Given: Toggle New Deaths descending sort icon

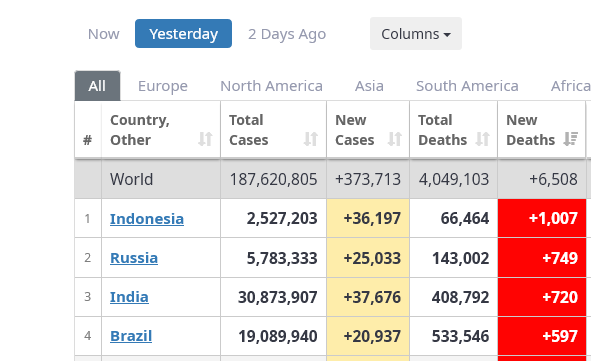Looking at the screenshot, I should click(x=571, y=139).
